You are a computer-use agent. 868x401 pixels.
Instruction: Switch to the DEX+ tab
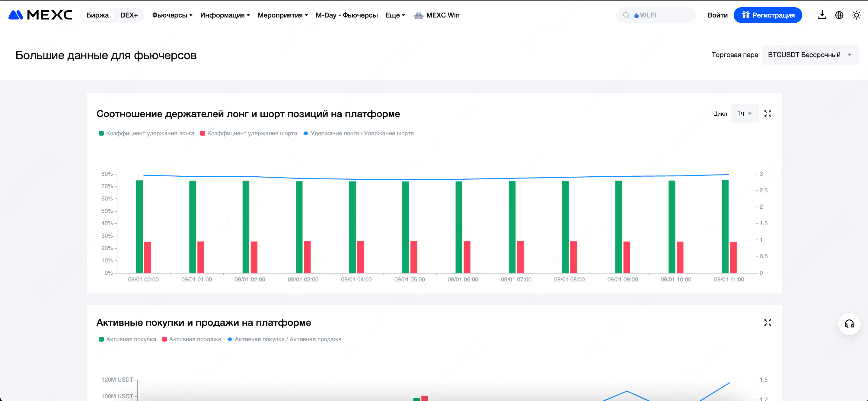(129, 15)
